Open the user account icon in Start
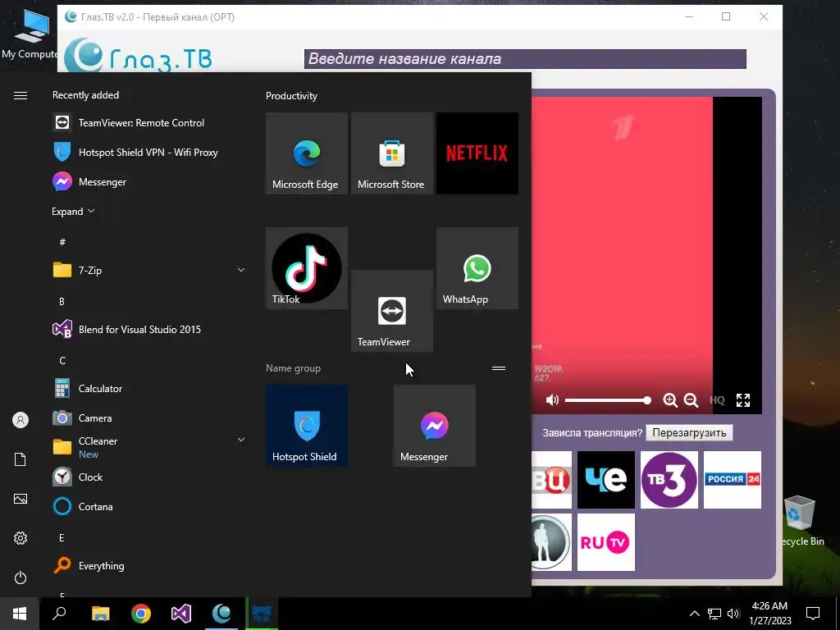The width and height of the screenshot is (840, 630). [21, 420]
